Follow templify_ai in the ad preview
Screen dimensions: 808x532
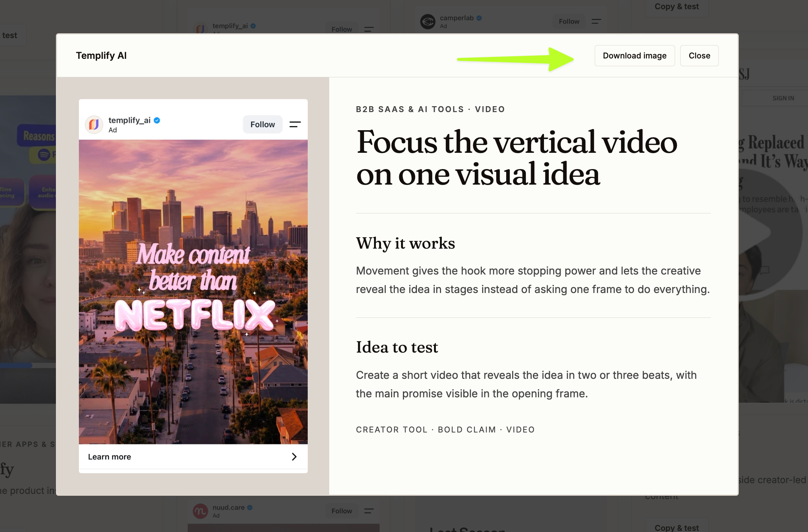pyautogui.click(x=263, y=124)
